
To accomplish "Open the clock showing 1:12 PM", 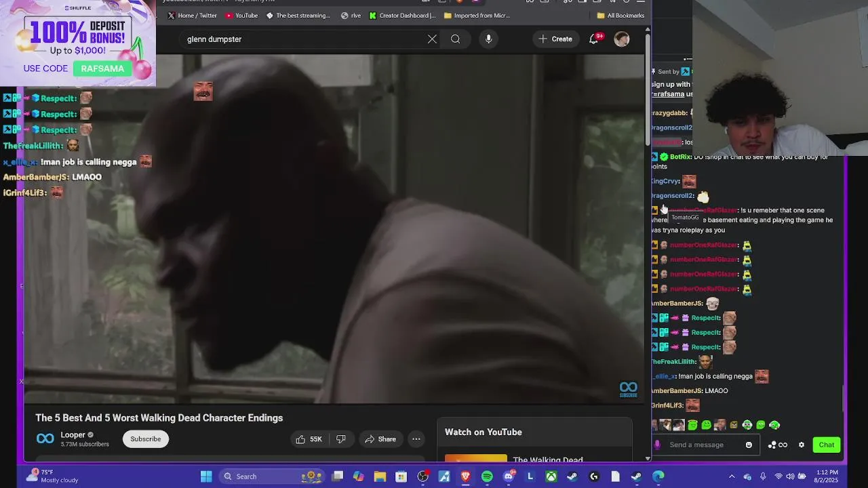I will pos(827,476).
